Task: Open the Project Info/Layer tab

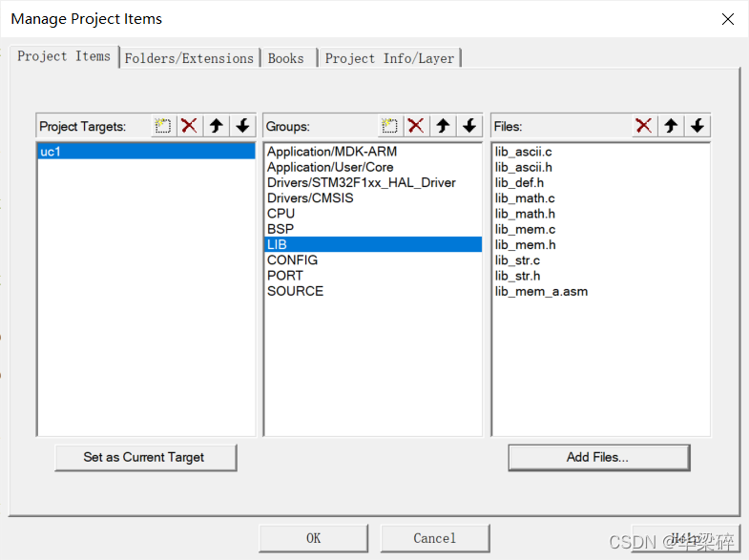Action: 390,58
